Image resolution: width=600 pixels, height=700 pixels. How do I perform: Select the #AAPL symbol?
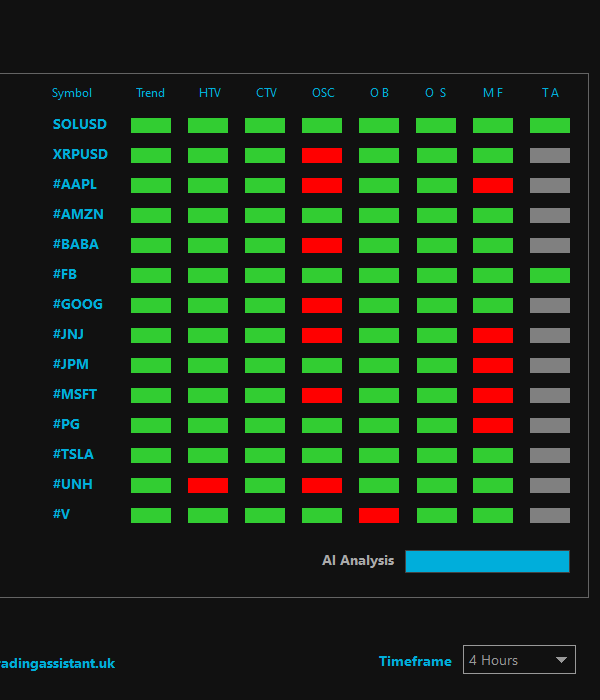click(75, 184)
